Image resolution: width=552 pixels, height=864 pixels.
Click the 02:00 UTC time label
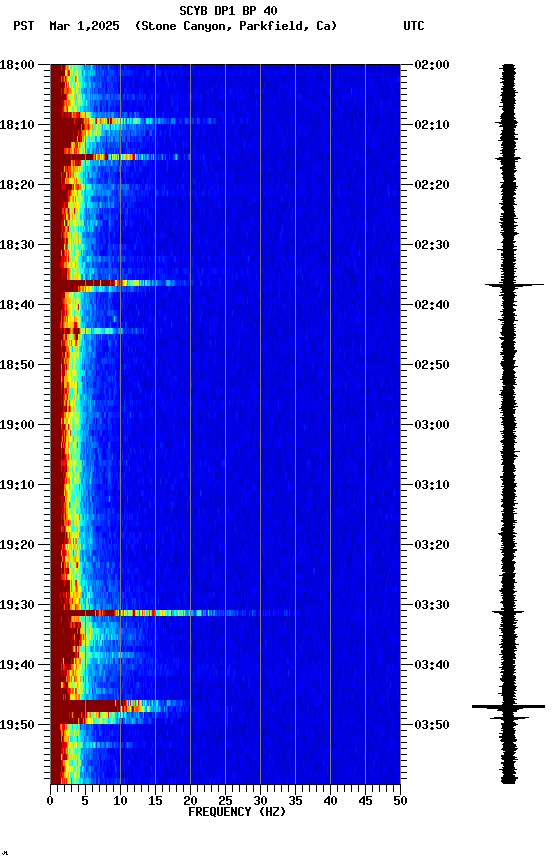[x=432, y=64]
